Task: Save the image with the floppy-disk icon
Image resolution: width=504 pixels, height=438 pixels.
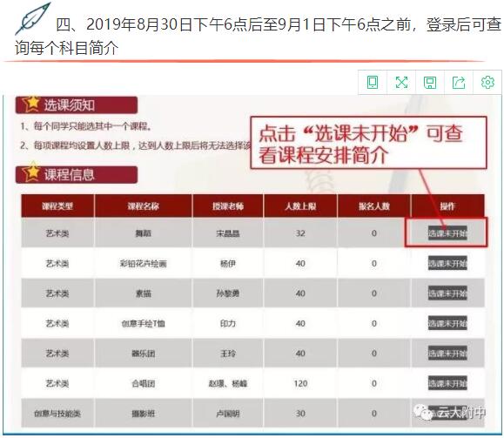Action: tap(430, 83)
